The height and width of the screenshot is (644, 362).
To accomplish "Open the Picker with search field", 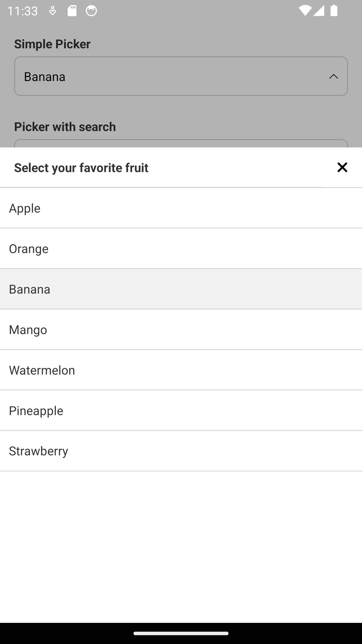I will (x=181, y=143).
